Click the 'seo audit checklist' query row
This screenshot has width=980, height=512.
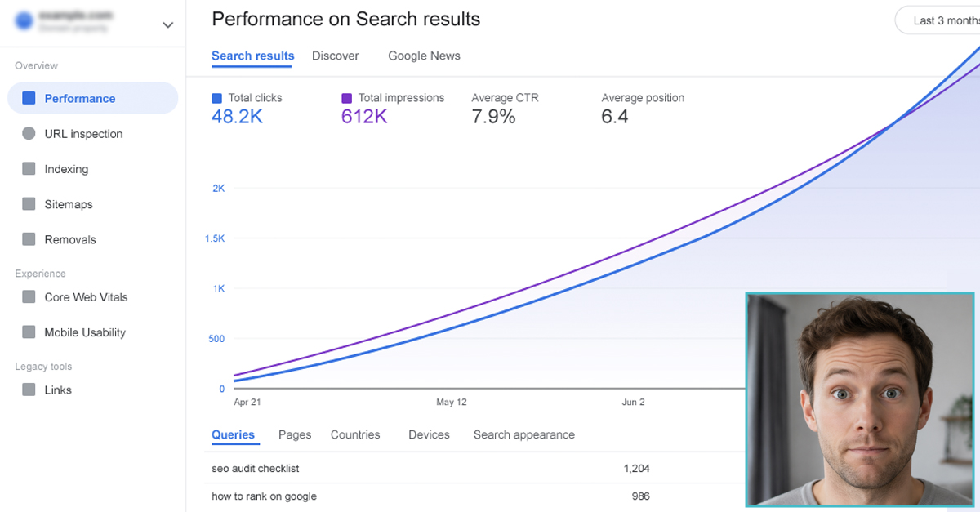474,469
